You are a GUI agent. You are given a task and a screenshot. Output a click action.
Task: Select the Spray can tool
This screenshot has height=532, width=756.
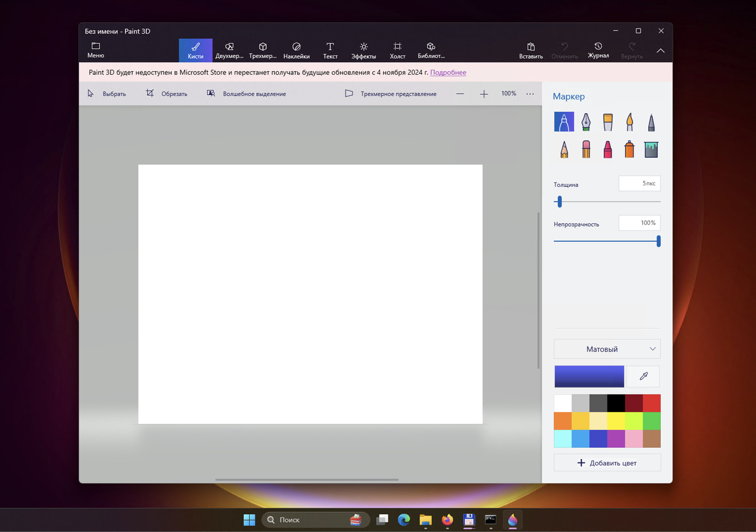click(x=629, y=150)
